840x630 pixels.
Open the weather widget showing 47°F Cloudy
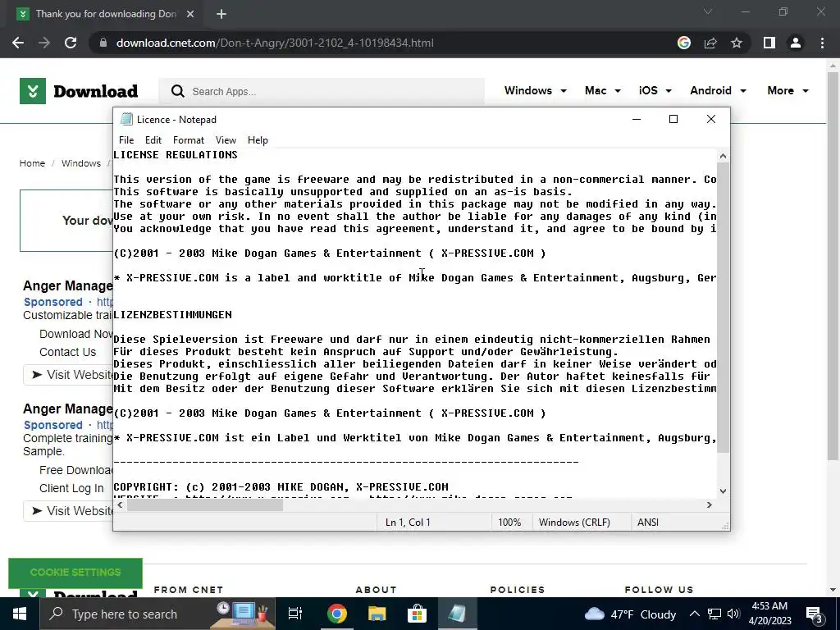tap(631, 614)
